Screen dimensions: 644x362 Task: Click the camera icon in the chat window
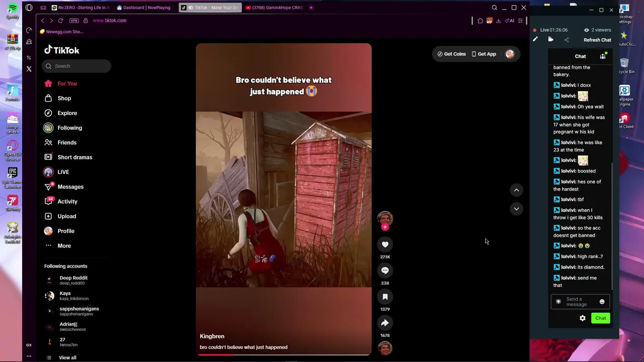(550, 40)
